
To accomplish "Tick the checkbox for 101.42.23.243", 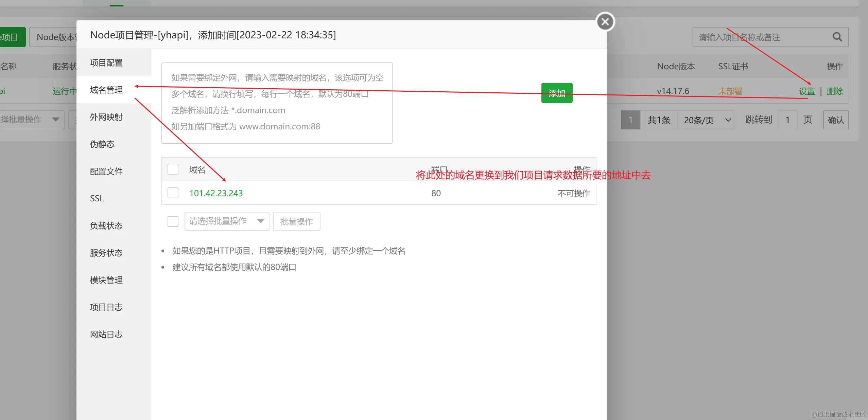I will [x=173, y=193].
